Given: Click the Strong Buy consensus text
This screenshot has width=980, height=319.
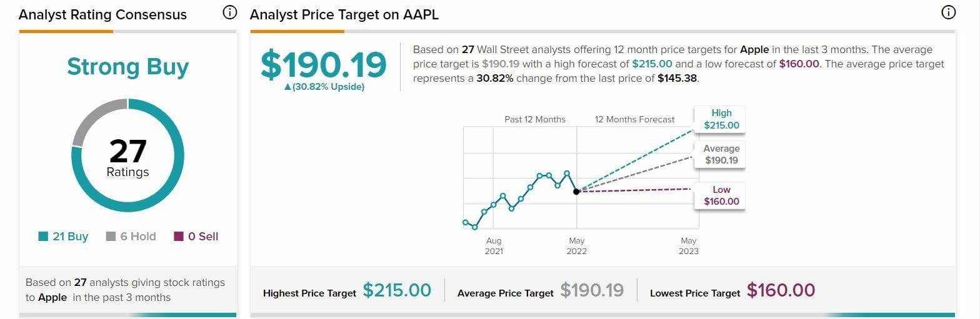Looking at the screenshot, I should coord(128,67).
